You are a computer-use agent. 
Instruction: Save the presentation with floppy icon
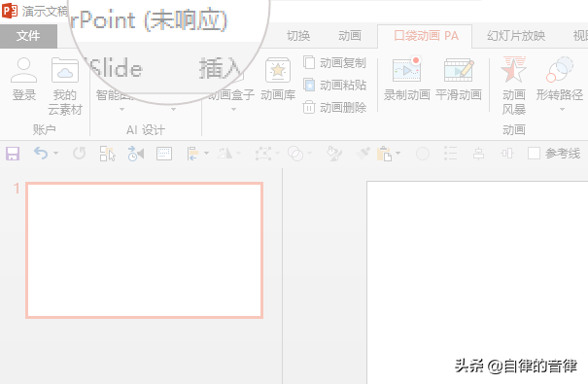pyautogui.click(x=13, y=154)
